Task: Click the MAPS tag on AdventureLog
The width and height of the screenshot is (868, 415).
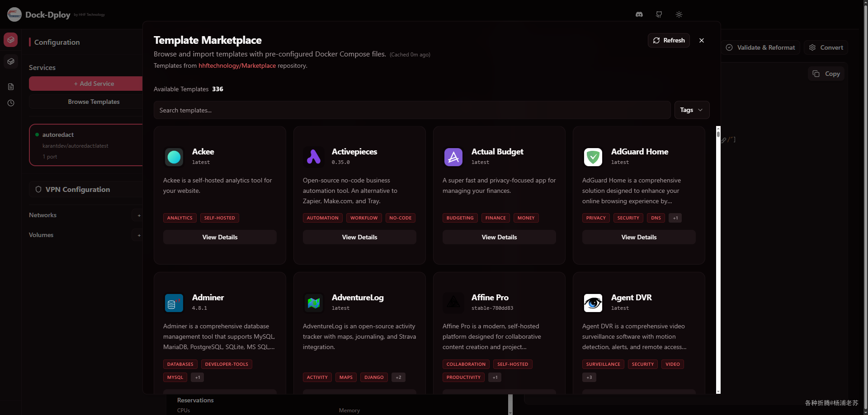Action: [x=346, y=377]
